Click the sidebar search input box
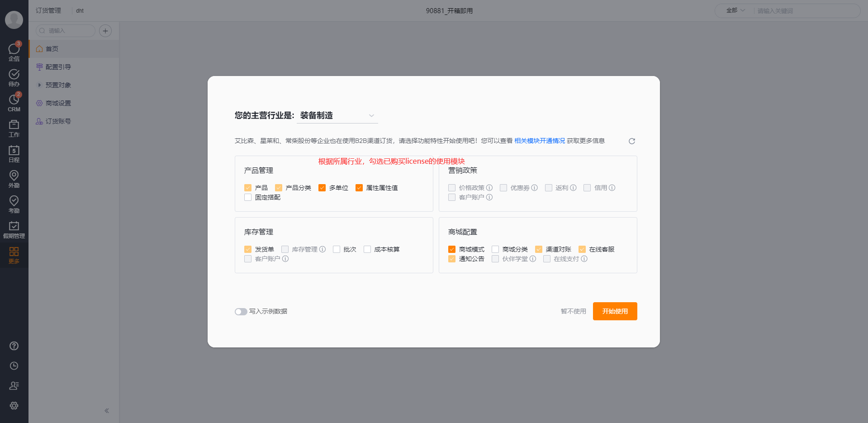This screenshot has width=868, height=423. pos(65,30)
